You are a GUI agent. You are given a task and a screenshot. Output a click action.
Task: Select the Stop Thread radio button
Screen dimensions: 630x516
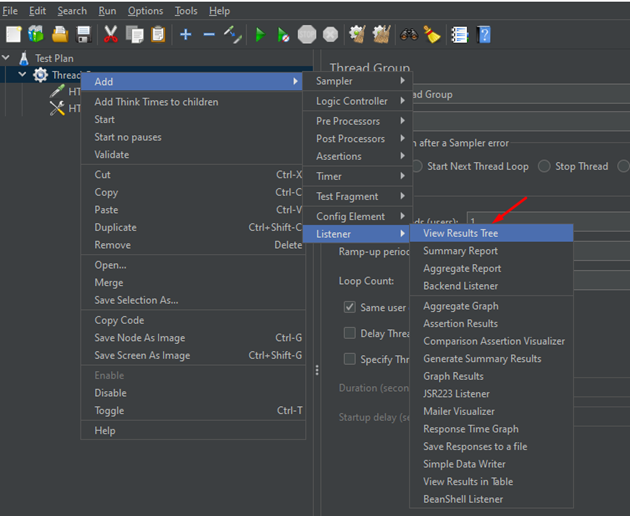click(x=545, y=166)
